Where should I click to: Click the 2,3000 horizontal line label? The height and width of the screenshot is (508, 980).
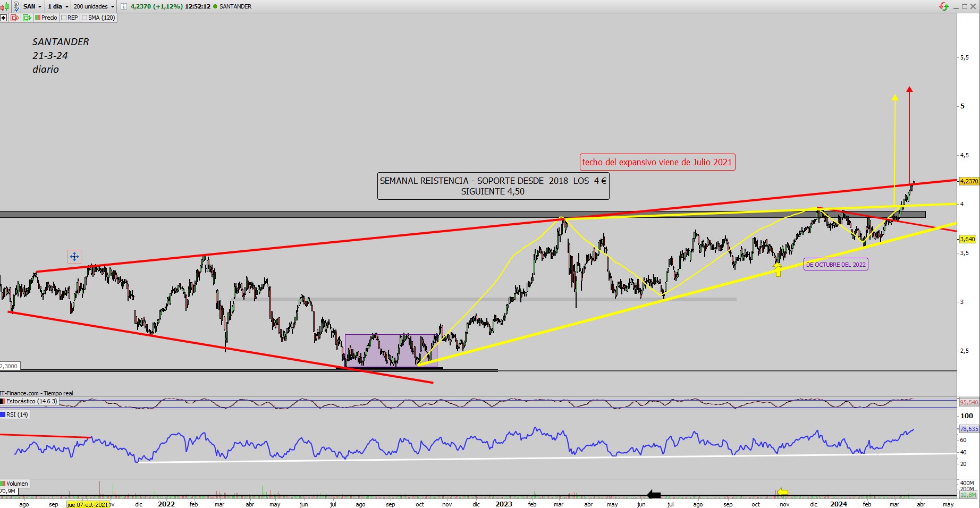click(9, 366)
